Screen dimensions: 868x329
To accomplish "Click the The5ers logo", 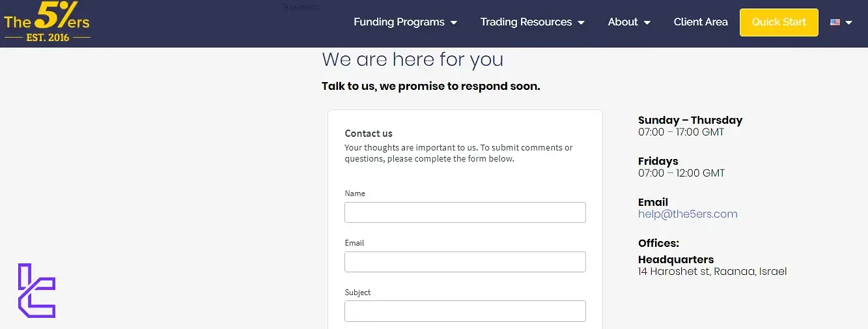I will click(x=47, y=23).
